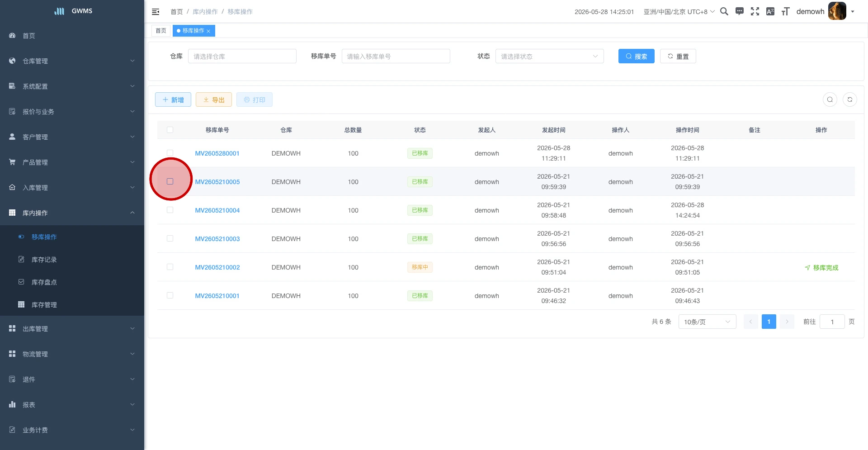Open the header search magnifier icon
Viewport: 868px width, 450px height.
pyautogui.click(x=724, y=11)
